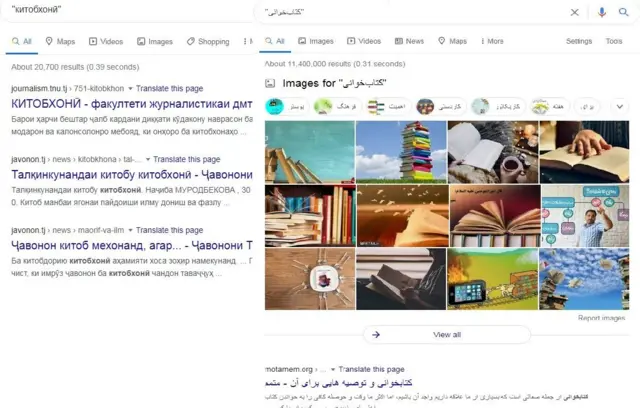
Task: Open thumbnail of birds flying from book pages
Action: coord(403,216)
